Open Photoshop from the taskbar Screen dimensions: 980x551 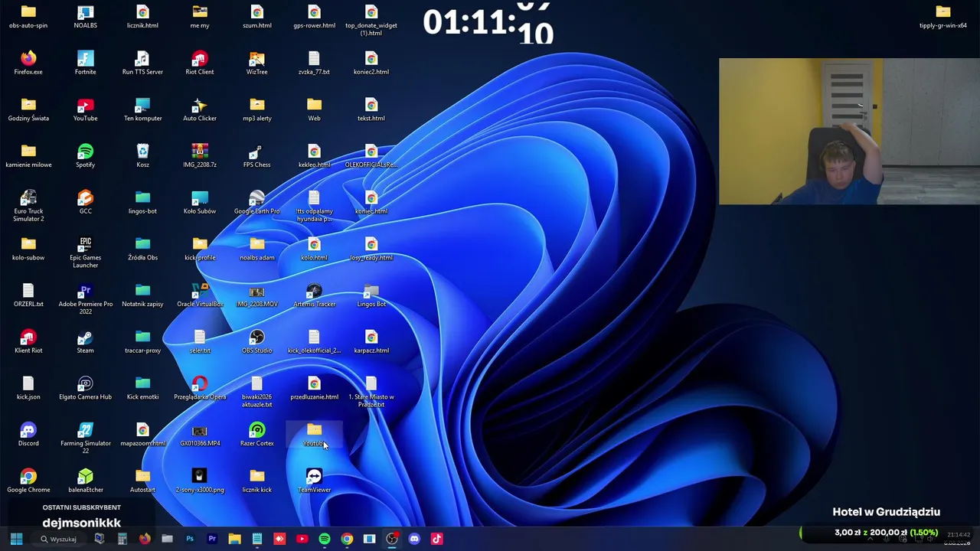pos(190,539)
